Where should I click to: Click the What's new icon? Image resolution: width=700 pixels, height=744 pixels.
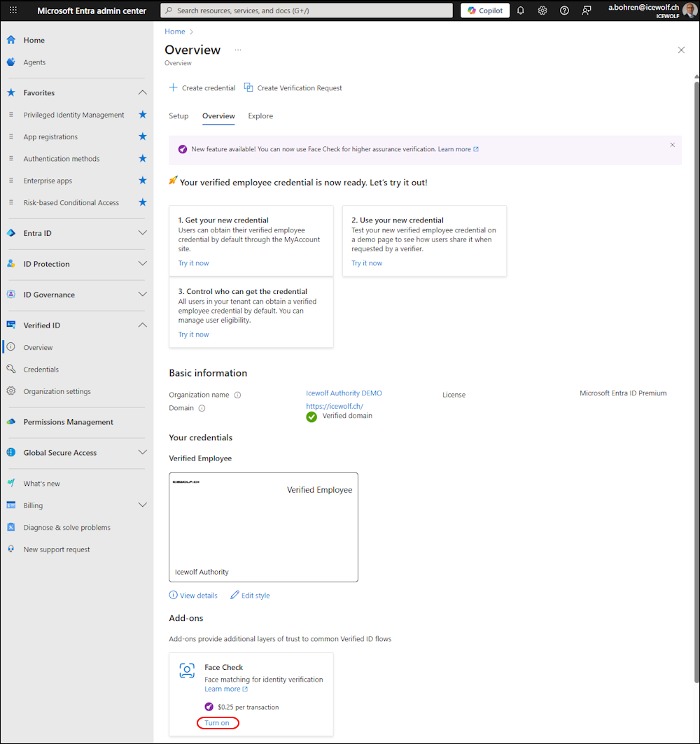tap(11, 483)
